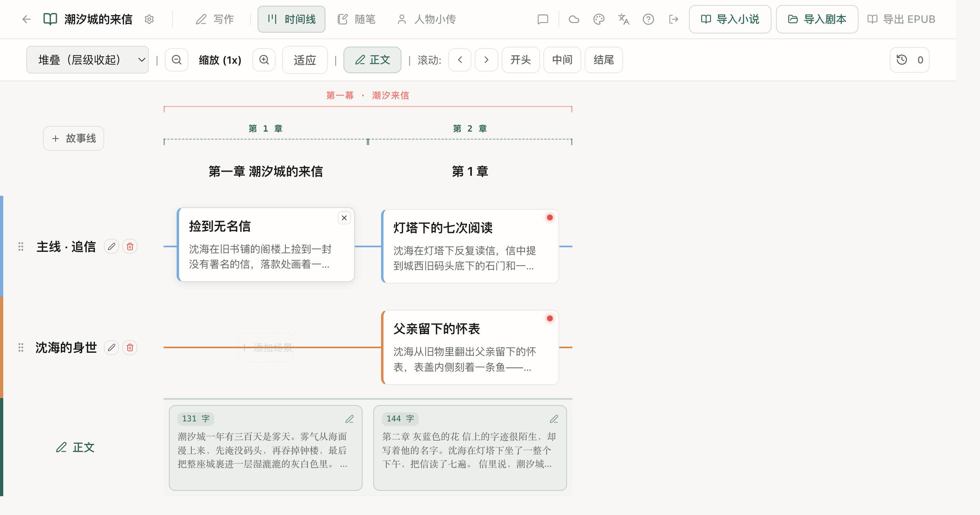Jump to 开头 of timeline

click(x=521, y=60)
